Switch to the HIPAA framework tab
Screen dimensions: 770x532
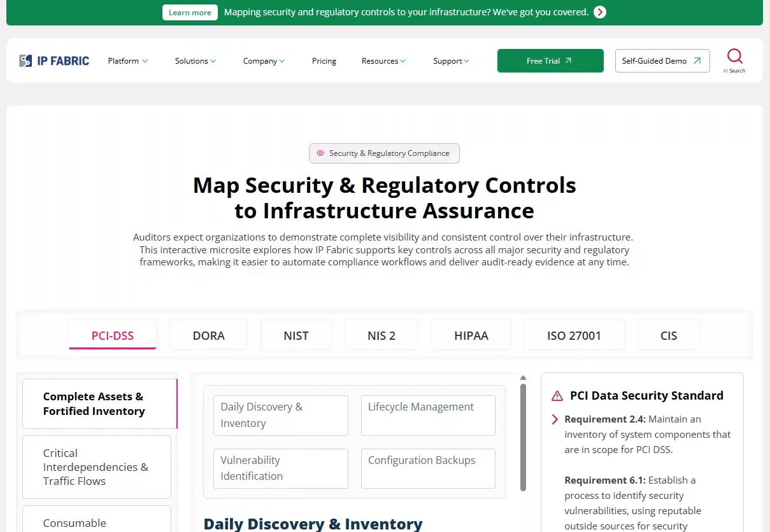(471, 335)
